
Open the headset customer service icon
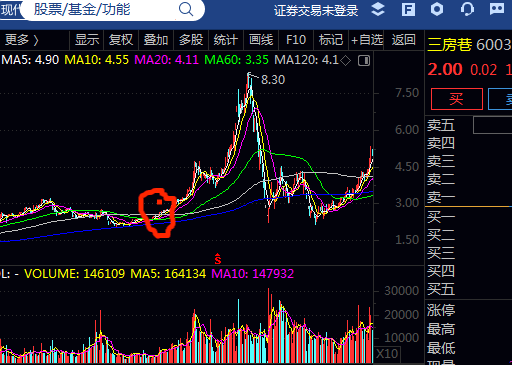[467, 9]
